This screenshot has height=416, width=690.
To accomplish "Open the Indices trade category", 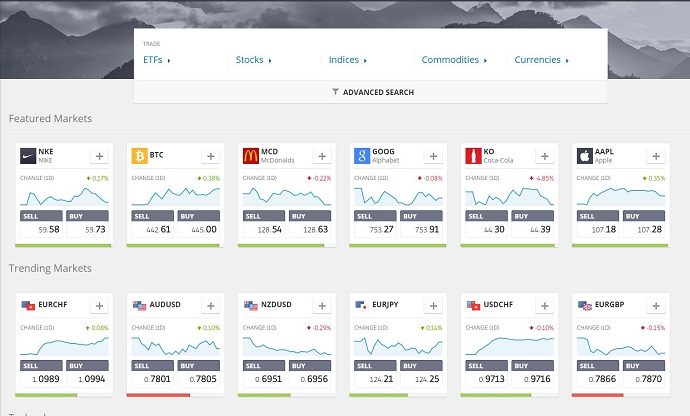I will coord(348,60).
